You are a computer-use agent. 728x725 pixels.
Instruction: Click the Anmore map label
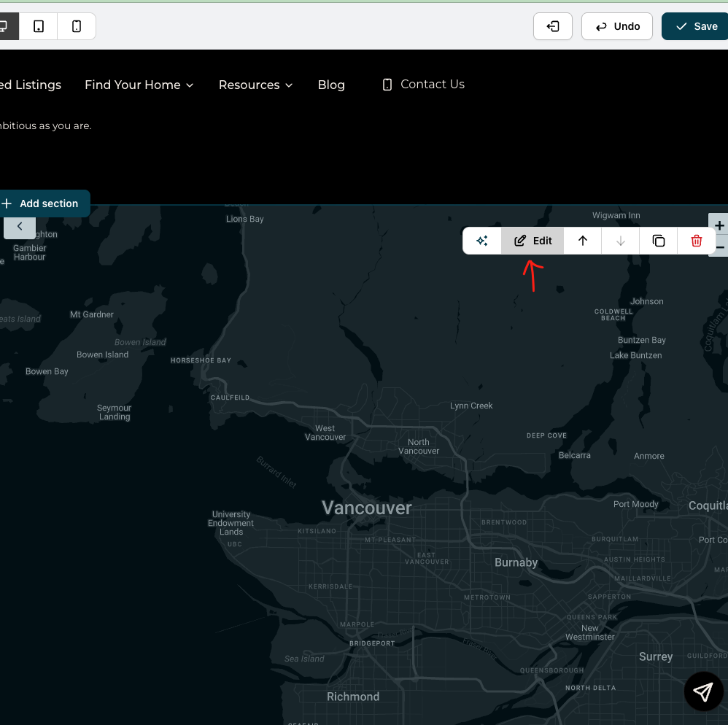click(648, 457)
